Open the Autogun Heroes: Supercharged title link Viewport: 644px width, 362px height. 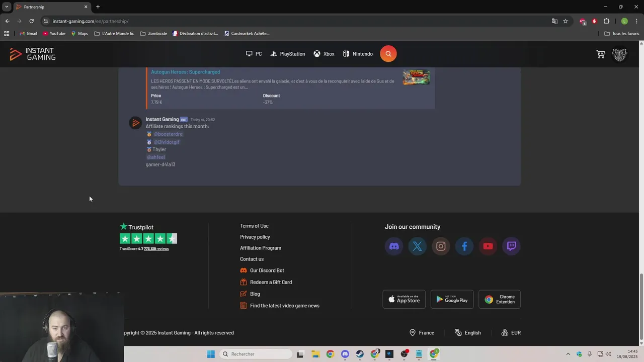click(x=185, y=72)
